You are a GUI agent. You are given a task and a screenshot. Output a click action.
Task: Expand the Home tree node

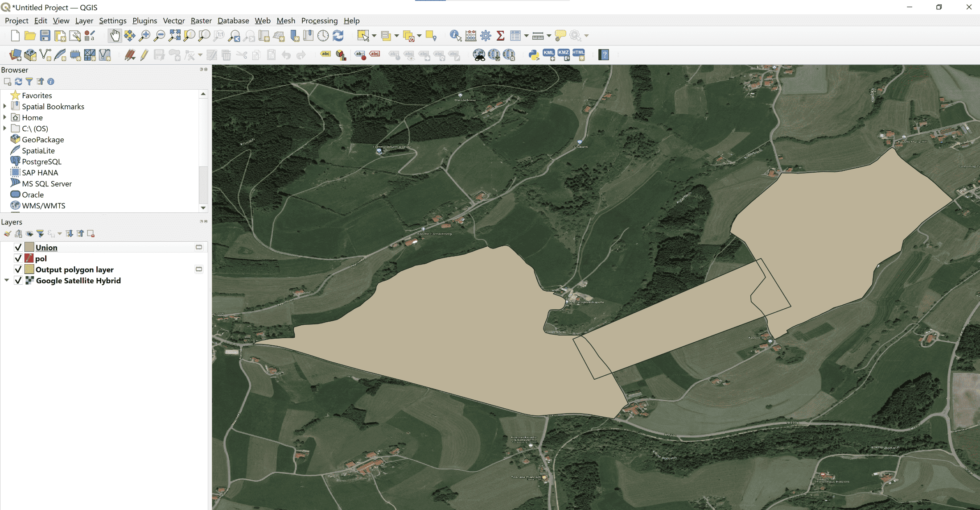pyautogui.click(x=5, y=117)
